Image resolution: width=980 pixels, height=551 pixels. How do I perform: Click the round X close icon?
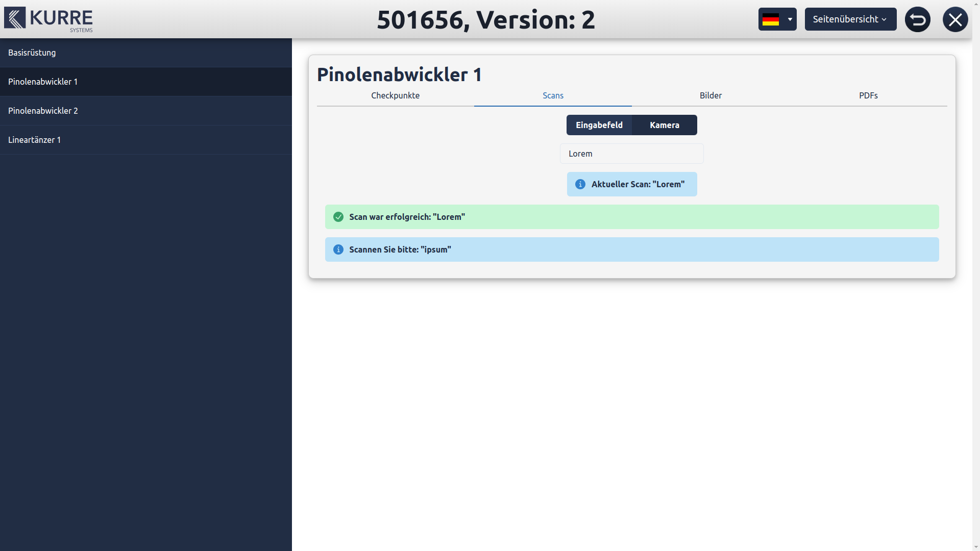[x=955, y=19]
